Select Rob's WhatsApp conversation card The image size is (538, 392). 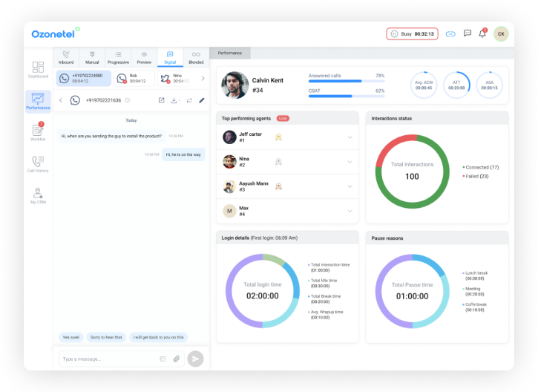pos(134,78)
